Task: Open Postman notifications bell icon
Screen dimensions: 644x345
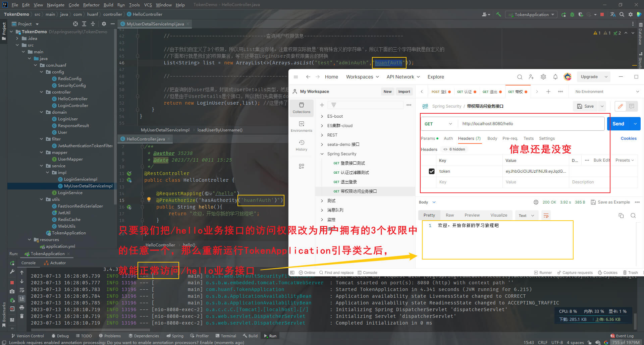Action: [x=555, y=77]
